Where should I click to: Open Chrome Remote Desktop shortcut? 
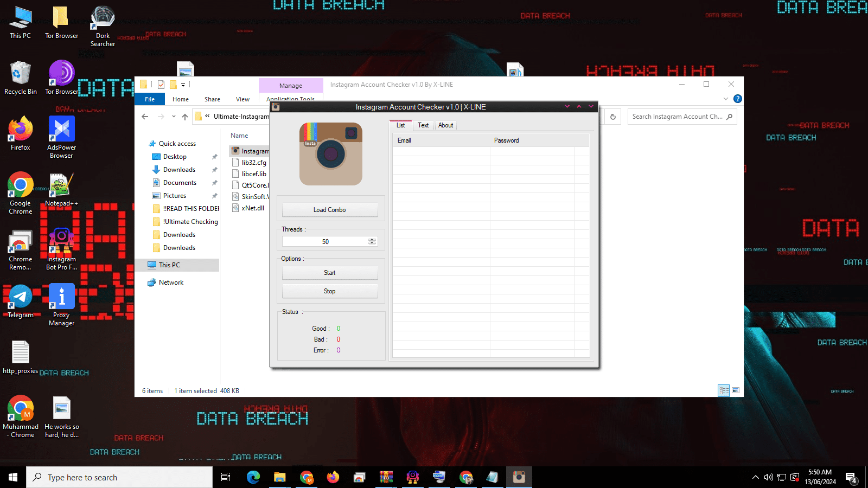point(21,249)
